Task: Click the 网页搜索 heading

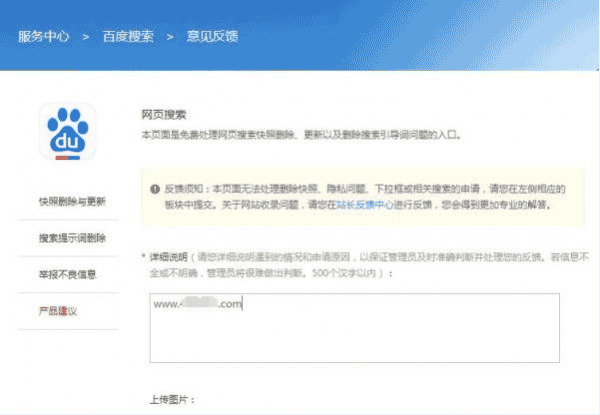Action: 162,115
